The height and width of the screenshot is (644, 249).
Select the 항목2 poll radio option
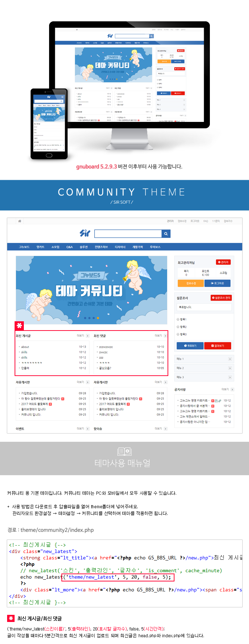pyautogui.click(x=178, y=327)
